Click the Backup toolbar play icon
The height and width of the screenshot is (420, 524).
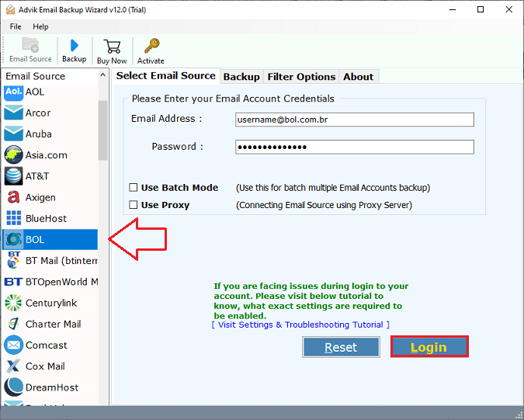pyautogui.click(x=75, y=46)
